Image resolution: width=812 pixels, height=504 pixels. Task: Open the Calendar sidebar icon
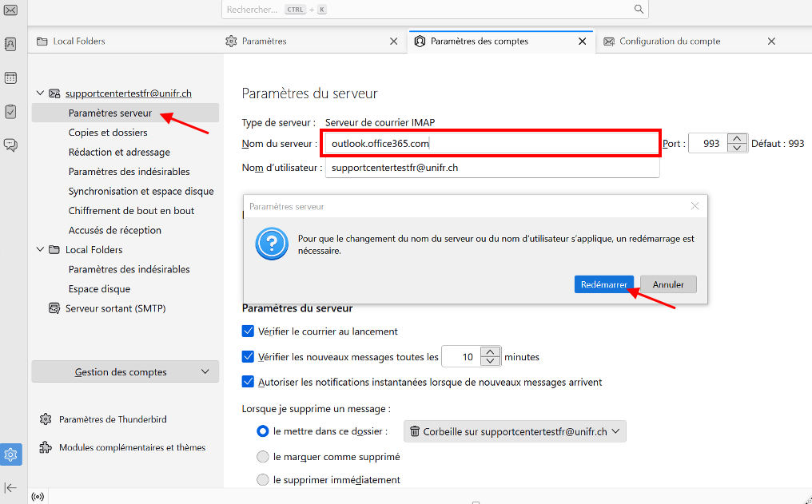tap(10, 77)
